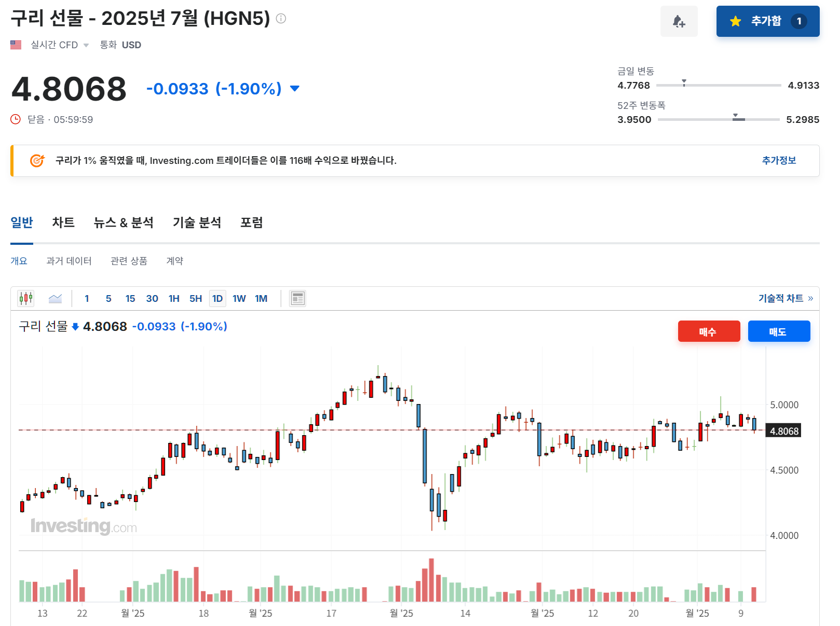Create a price alert with the bell icon

[679, 21]
